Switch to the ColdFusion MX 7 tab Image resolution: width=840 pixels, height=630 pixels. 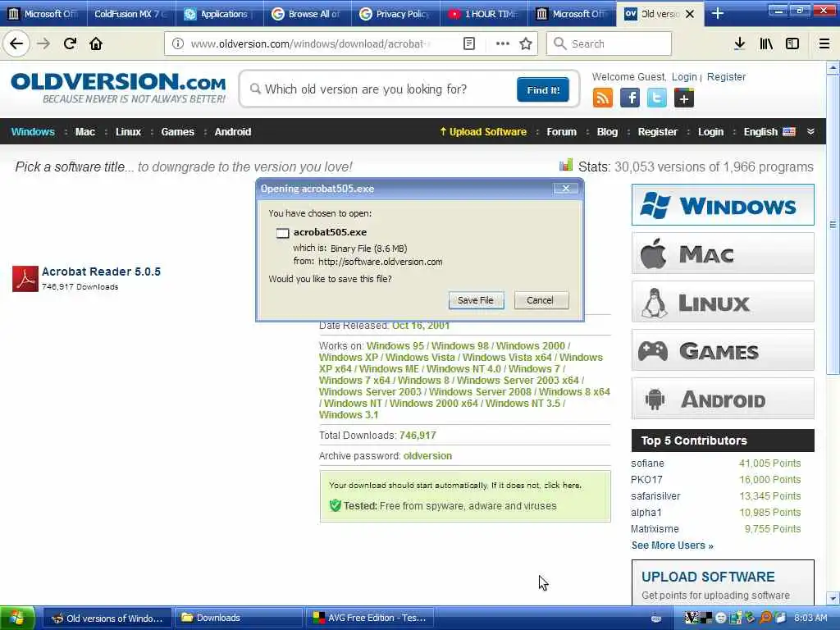coord(130,13)
